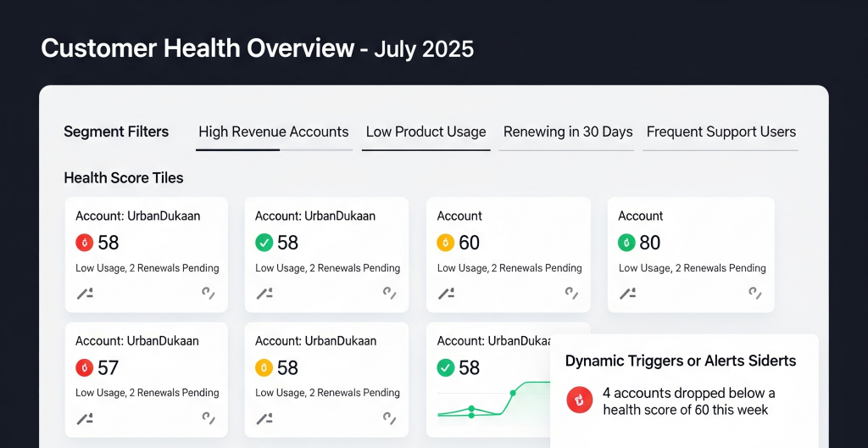The image size is (868, 448).
Task: Click the edit icon on the score 57 tile
Action: point(85,418)
